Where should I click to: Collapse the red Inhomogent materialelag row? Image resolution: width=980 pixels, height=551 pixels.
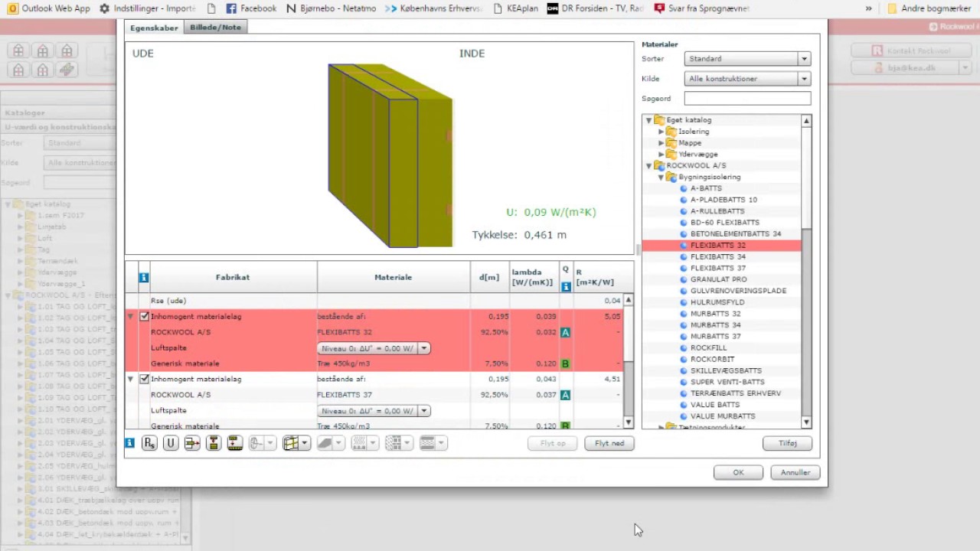coord(130,316)
